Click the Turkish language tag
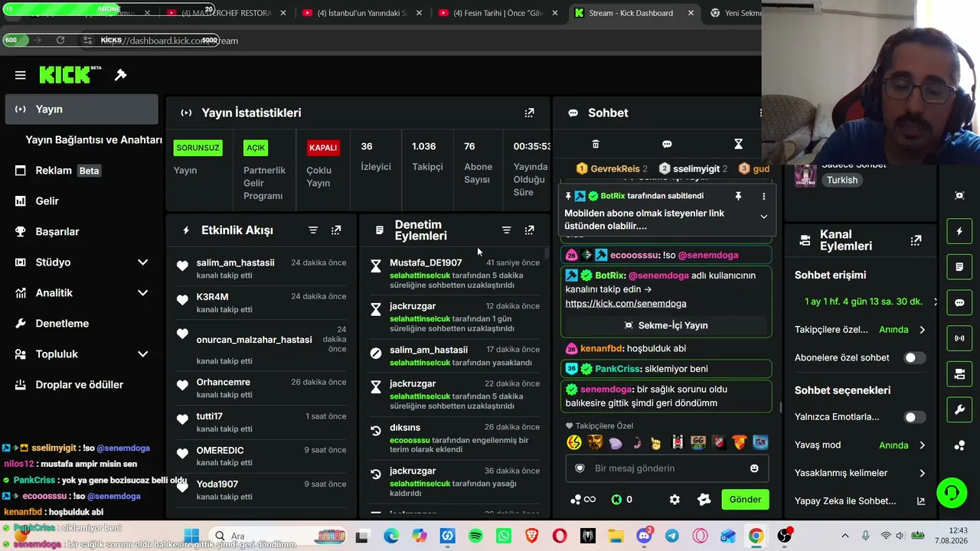 842,181
